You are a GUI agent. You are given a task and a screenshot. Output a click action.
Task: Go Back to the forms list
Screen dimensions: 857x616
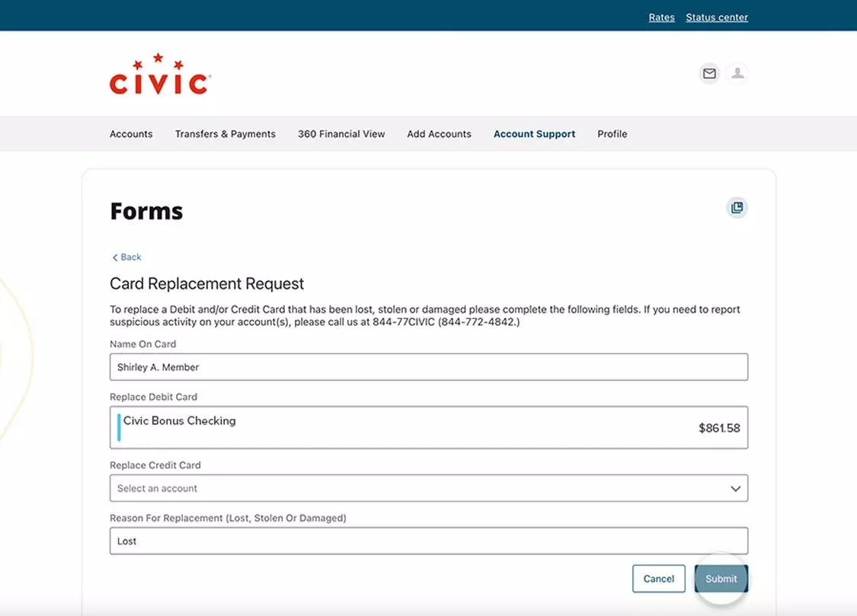tap(126, 257)
